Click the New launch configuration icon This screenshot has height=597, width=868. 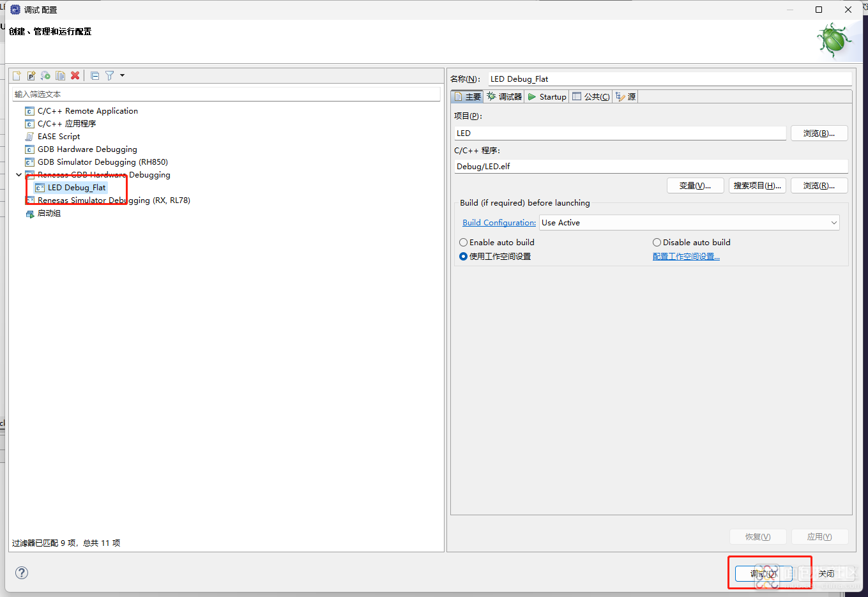click(x=17, y=75)
